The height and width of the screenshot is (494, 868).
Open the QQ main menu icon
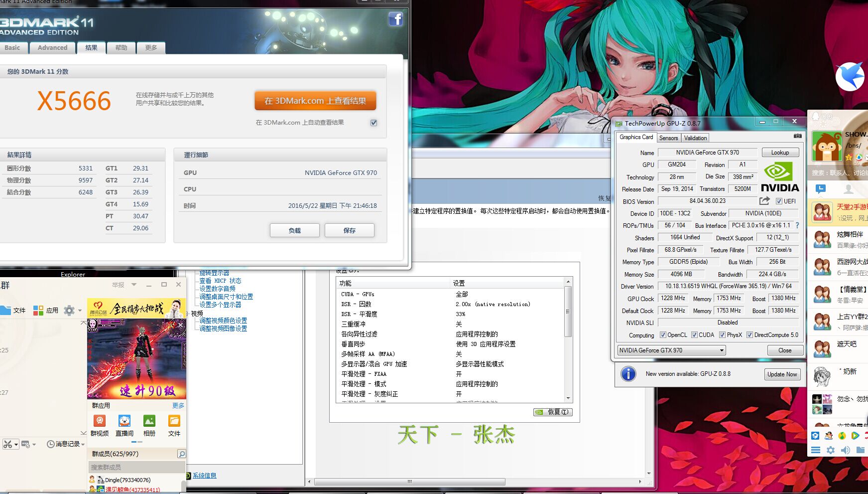click(x=815, y=450)
